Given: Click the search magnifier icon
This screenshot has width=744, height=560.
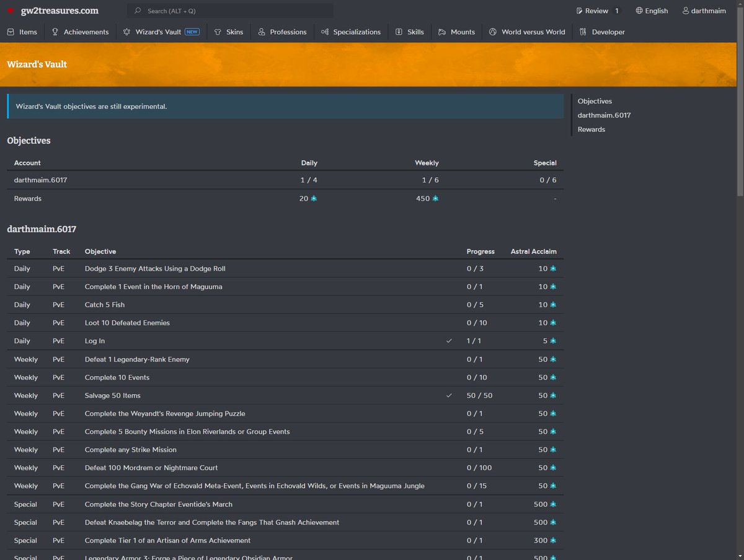Looking at the screenshot, I should coord(138,11).
